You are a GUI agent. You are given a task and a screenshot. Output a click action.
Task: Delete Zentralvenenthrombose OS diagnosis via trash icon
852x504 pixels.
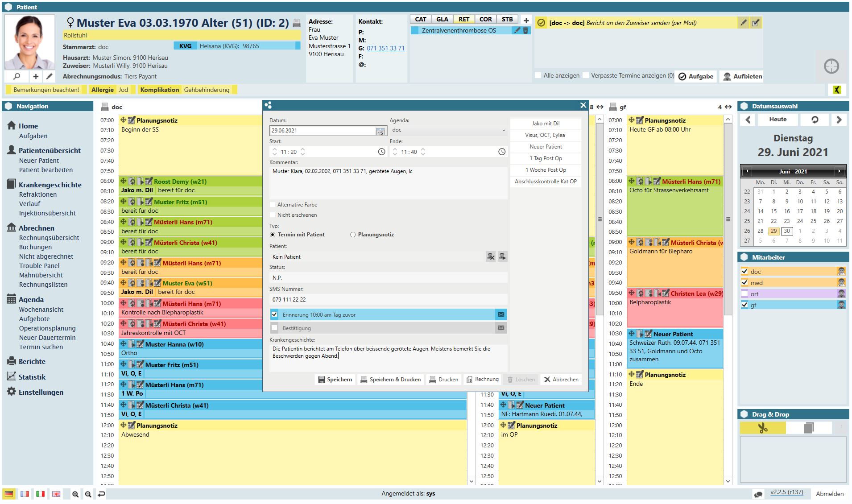(525, 30)
